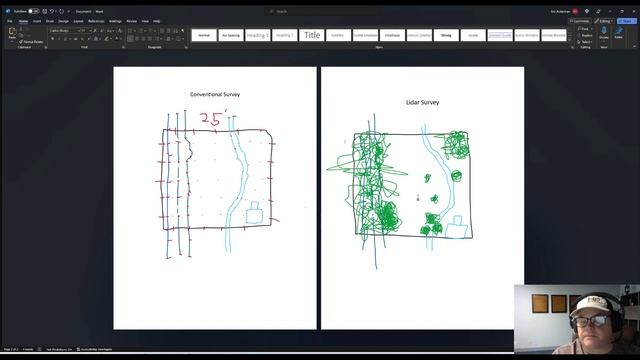Open the Review tab
Image resolution: width=640 pixels, height=360 pixels.
(131, 21)
